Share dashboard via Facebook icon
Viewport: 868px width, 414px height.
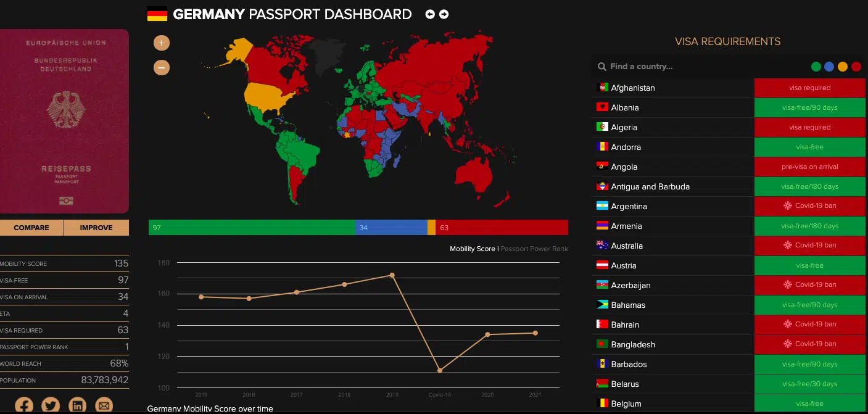pyautogui.click(x=24, y=405)
